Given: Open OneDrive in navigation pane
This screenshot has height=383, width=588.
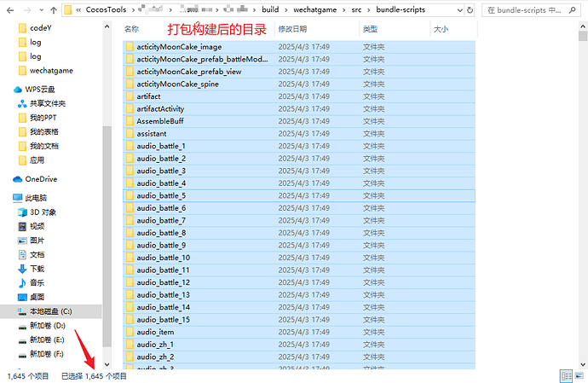Looking at the screenshot, I should (x=35, y=179).
